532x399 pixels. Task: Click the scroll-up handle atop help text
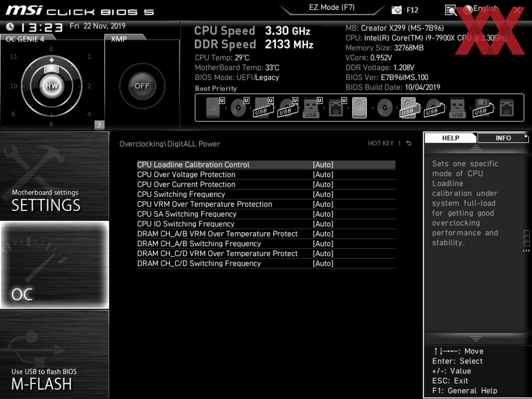click(476, 148)
